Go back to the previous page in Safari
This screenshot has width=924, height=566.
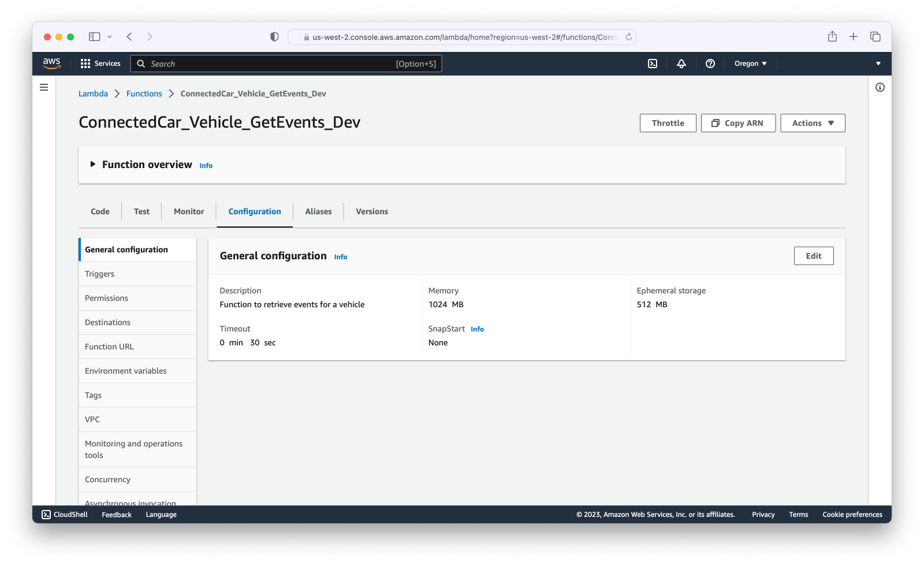click(129, 36)
